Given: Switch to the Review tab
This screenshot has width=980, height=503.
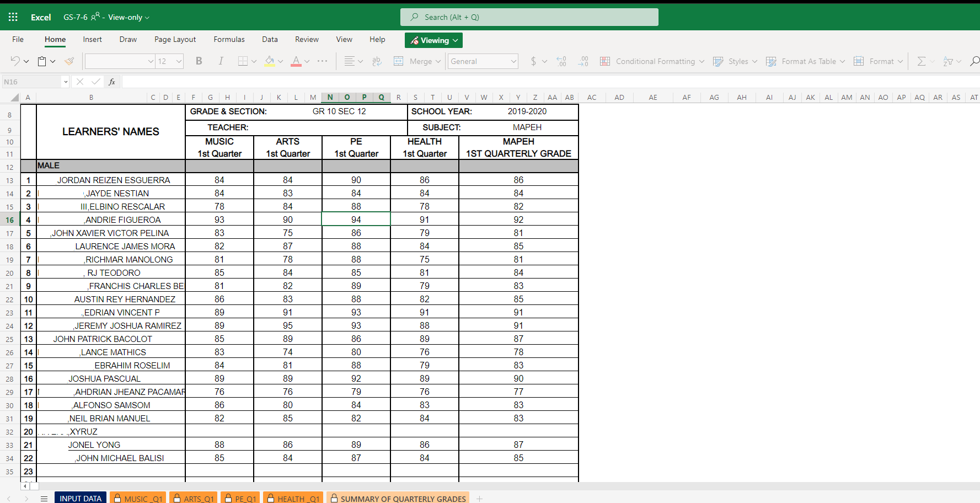Looking at the screenshot, I should pos(307,39).
